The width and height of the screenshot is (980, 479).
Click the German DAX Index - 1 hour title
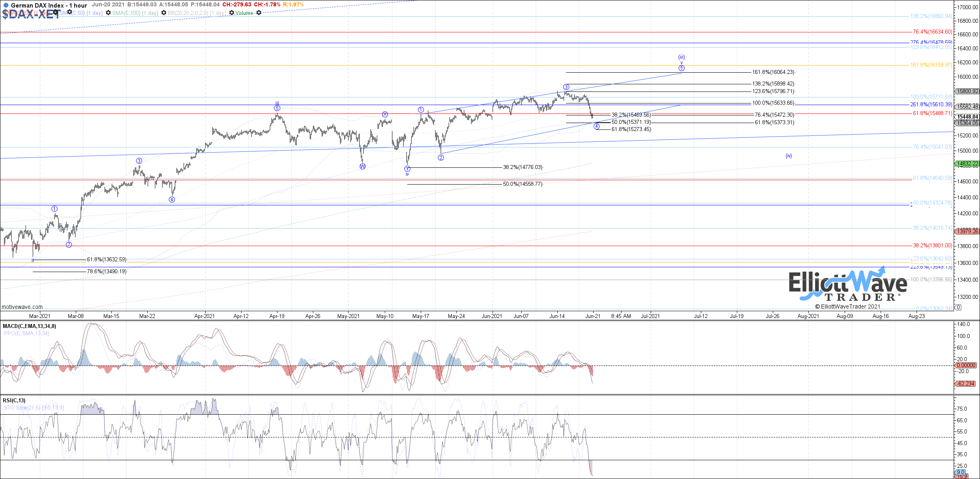49,5
